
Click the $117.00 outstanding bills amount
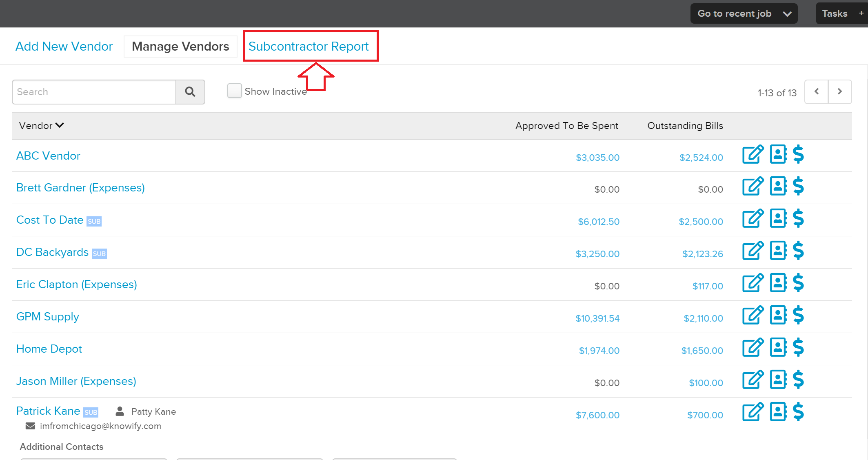point(708,286)
